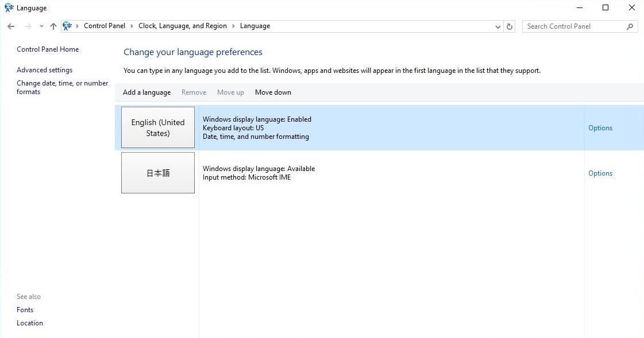Click 'Change your language preferences' heading
This screenshot has height=338, width=644.
pos(192,52)
